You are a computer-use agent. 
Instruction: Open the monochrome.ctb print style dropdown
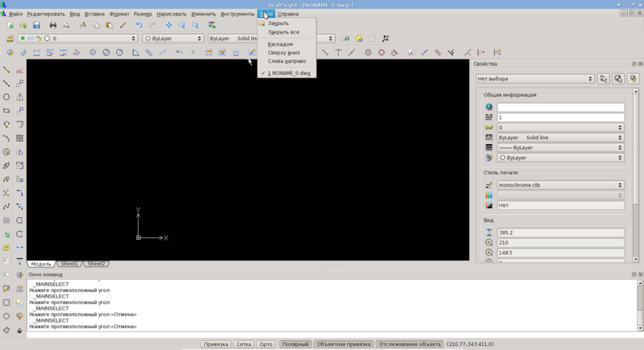(x=560, y=185)
